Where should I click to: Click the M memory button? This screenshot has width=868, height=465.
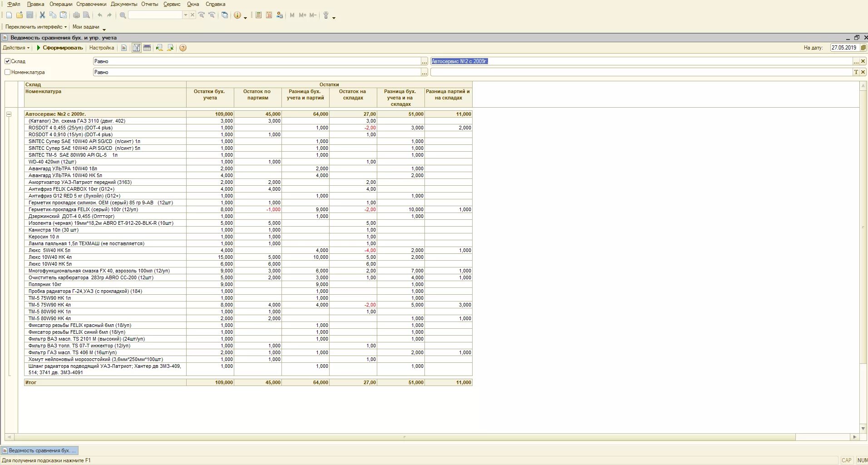pyautogui.click(x=292, y=15)
